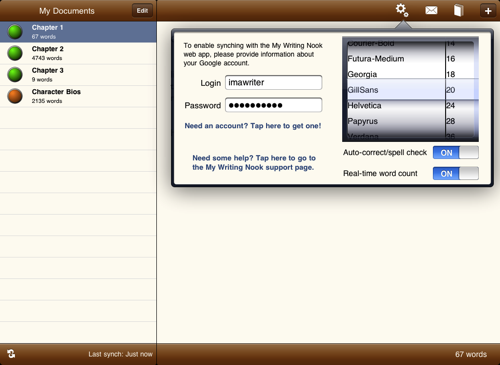
Task: Click the '9 words' label under Chapter 3
Action: coord(42,80)
